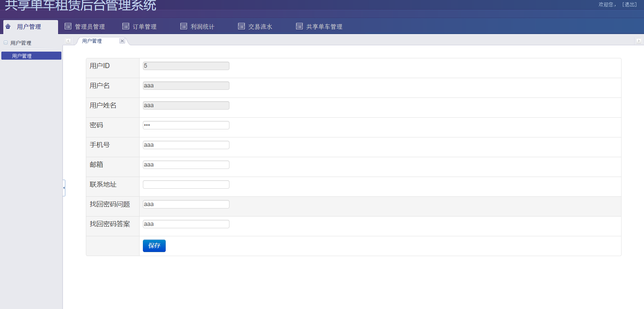Focus the 密码 password field
The height and width of the screenshot is (309, 644).
tap(186, 125)
